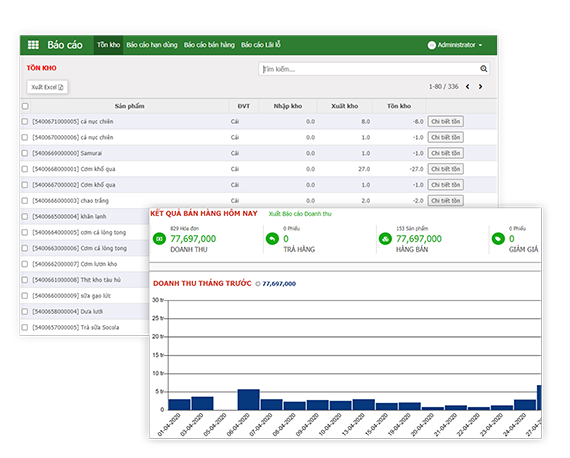The image size is (570, 458).
Task: Open Báo cáo hạn dùng tab
Action: [x=152, y=45]
